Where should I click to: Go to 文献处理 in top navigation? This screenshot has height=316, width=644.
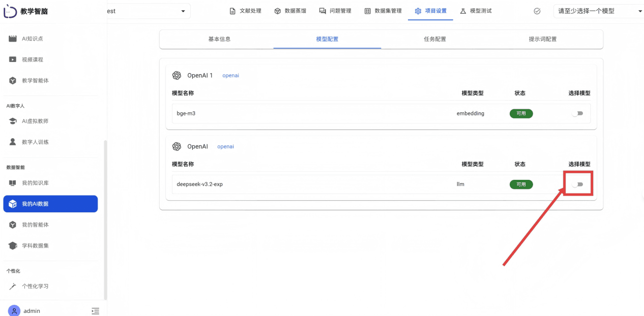tap(245, 11)
